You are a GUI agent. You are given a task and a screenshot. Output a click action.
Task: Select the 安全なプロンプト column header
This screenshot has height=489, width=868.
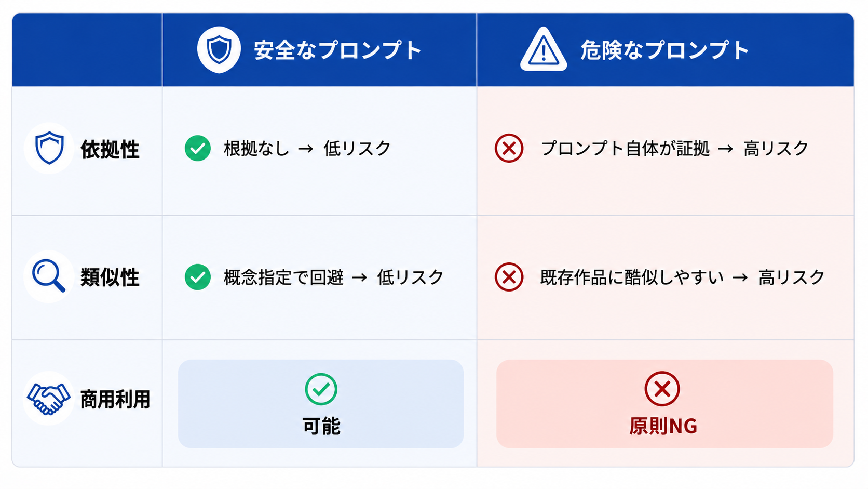pos(319,50)
